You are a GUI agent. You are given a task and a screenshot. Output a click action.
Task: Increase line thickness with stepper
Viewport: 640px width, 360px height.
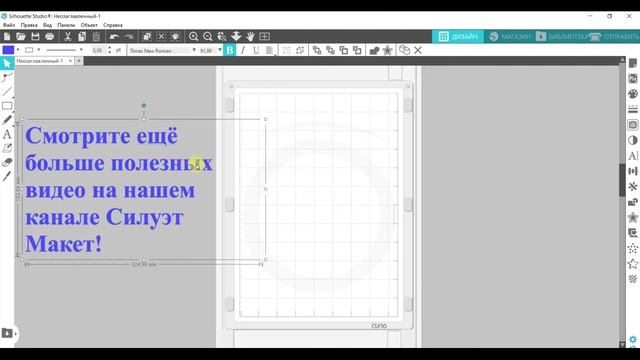click(109, 48)
